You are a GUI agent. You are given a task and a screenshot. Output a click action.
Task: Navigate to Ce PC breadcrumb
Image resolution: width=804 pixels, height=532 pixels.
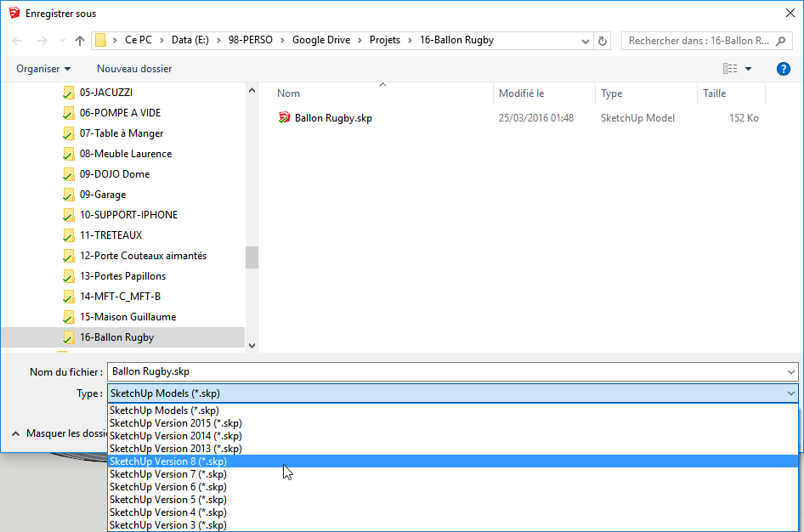(139, 40)
